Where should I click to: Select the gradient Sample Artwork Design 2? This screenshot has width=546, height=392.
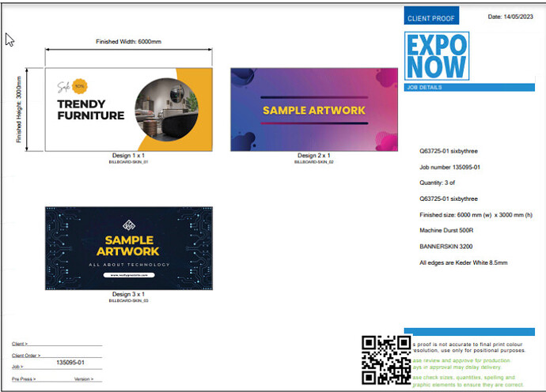coord(314,110)
